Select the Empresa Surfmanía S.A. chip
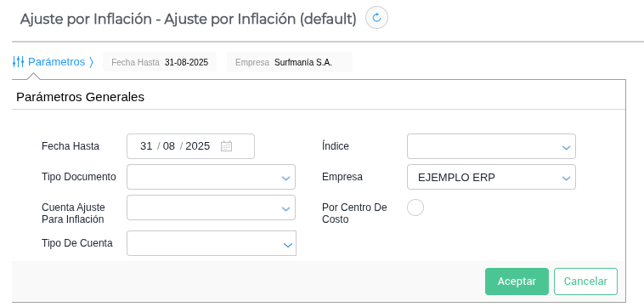The height and width of the screenshot is (307, 644). pos(290,62)
